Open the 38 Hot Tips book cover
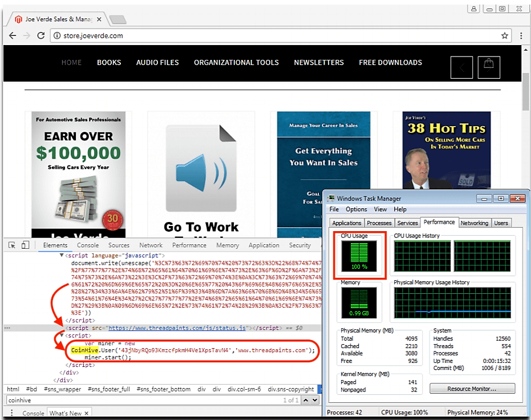This screenshot has width=531, height=420. (447, 150)
